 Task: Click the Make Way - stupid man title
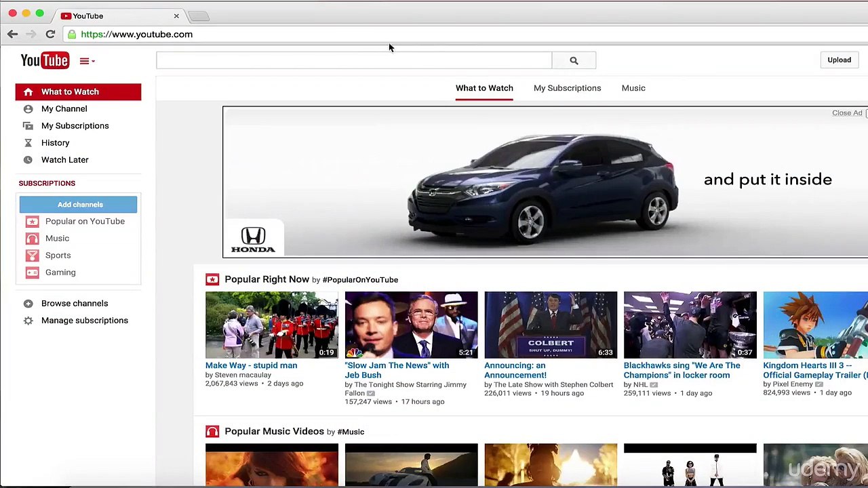coord(251,365)
